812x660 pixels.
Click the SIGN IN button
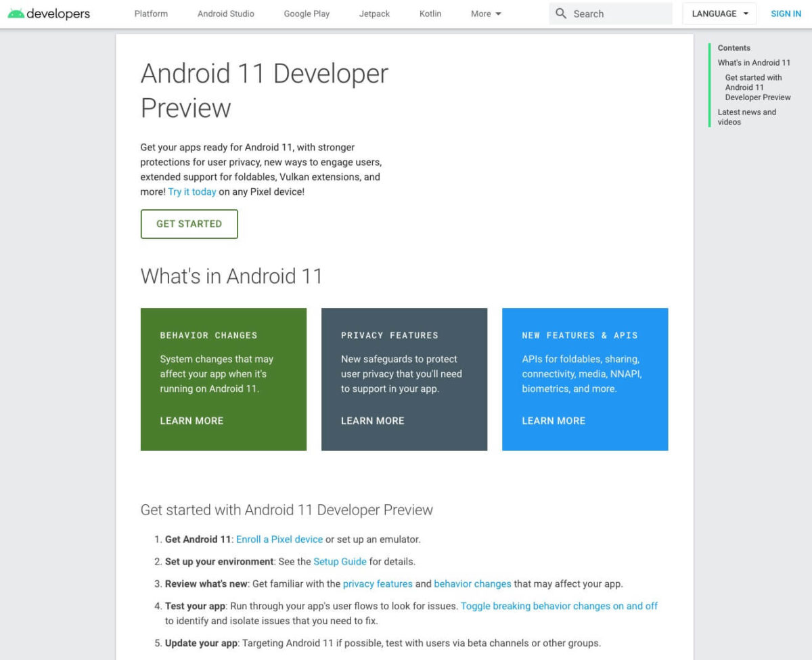786,13
